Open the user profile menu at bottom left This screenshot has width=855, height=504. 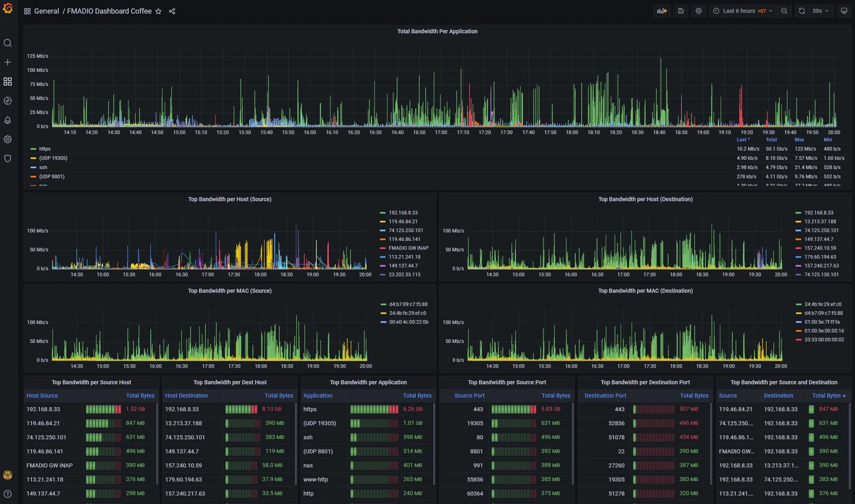click(7, 475)
